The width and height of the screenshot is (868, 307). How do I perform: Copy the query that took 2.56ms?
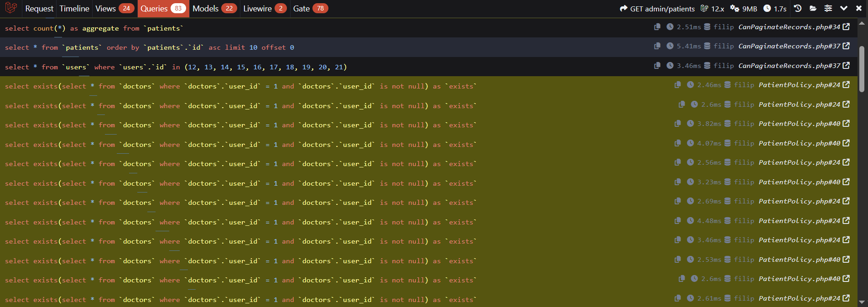[678, 162]
